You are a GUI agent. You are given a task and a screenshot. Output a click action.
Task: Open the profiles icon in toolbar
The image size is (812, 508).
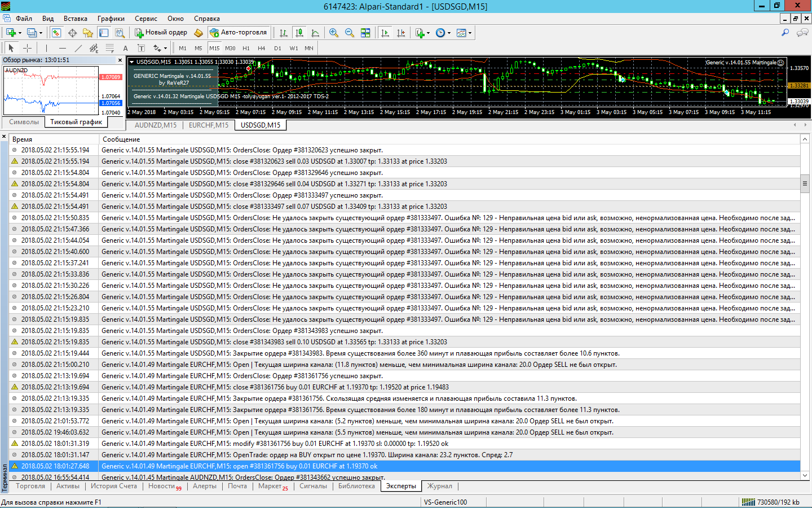coord(32,33)
